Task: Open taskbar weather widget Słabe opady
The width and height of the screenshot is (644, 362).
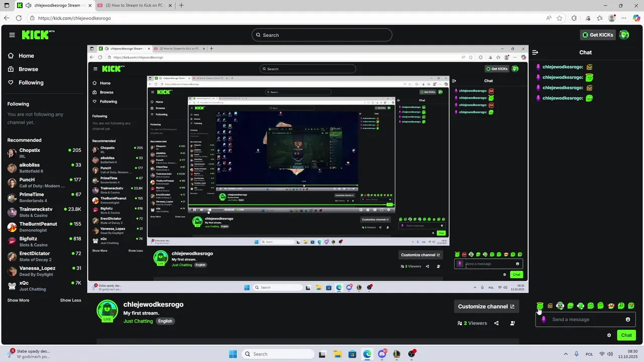Action: (x=29, y=354)
